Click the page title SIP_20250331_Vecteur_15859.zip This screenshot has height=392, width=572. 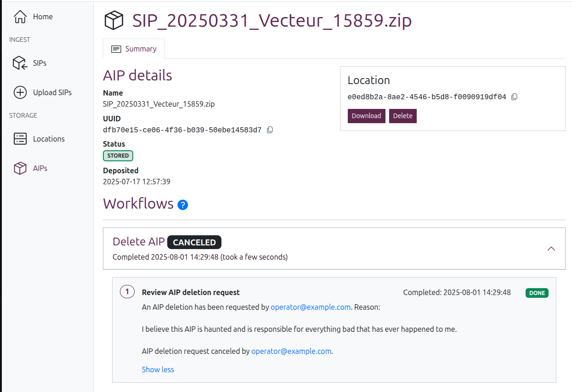click(272, 21)
